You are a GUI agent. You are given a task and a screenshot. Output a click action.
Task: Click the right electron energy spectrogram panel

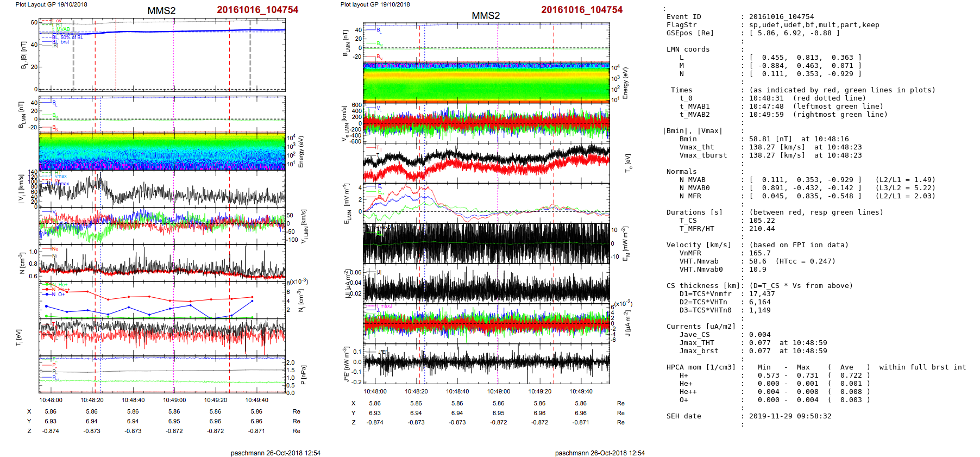tap(486, 82)
